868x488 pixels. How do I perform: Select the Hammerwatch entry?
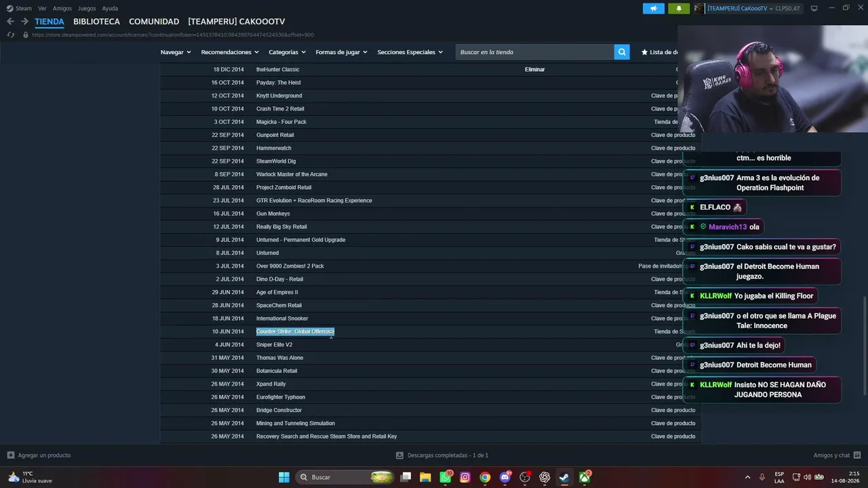coord(273,148)
